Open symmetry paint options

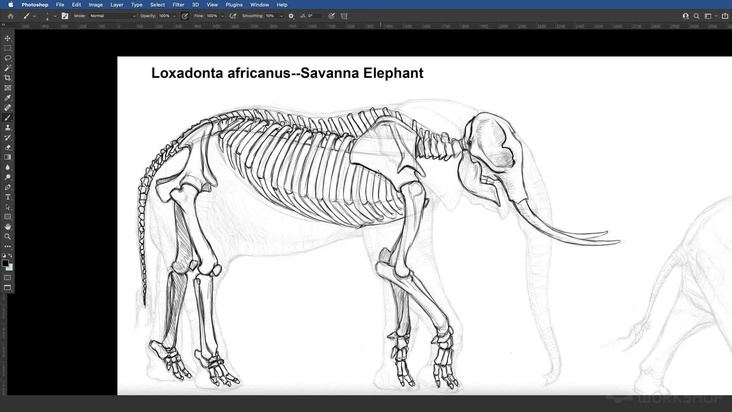tap(344, 16)
